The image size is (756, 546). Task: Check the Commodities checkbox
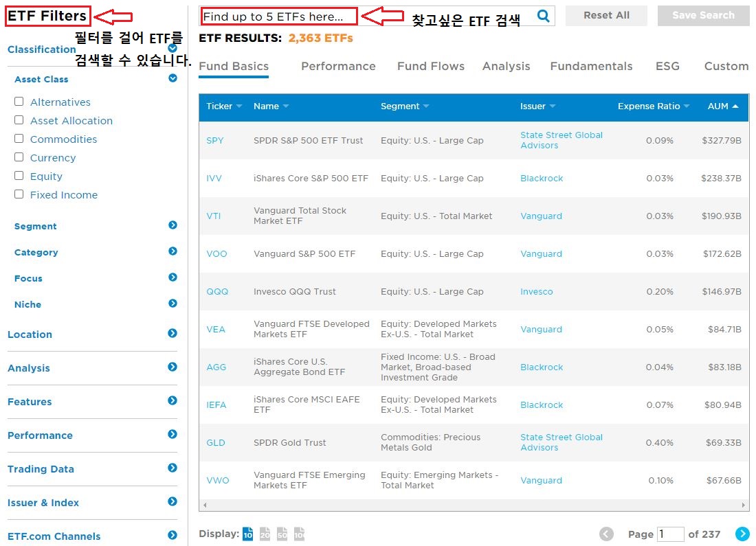click(x=19, y=138)
